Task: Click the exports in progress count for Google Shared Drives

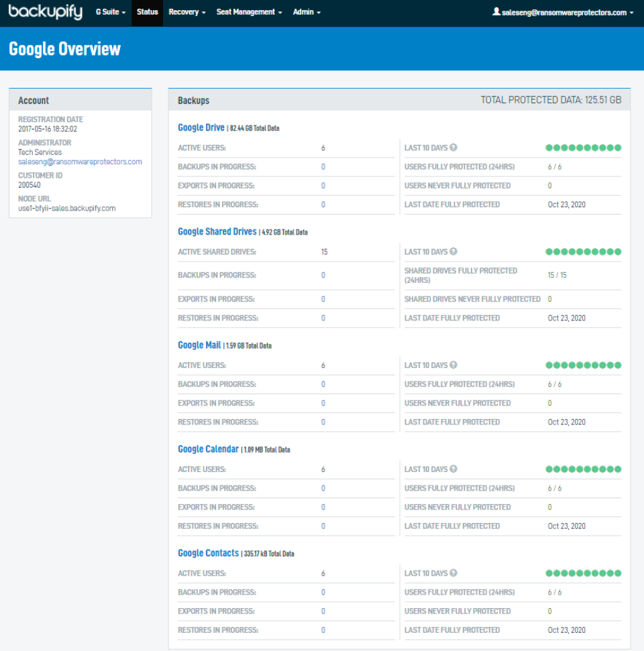Action: point(323,299)
